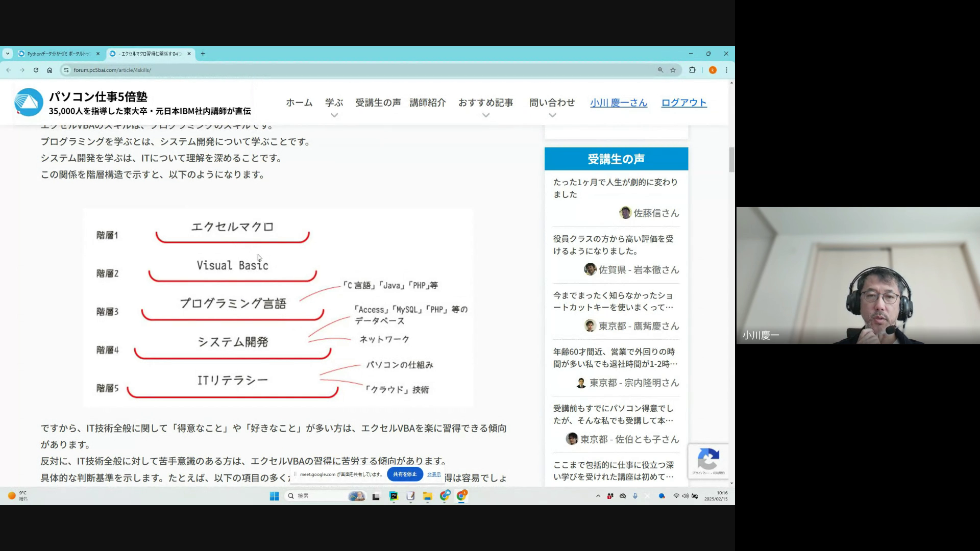Click the browser reload icon
980x551 pixels.
click(36, 70)
